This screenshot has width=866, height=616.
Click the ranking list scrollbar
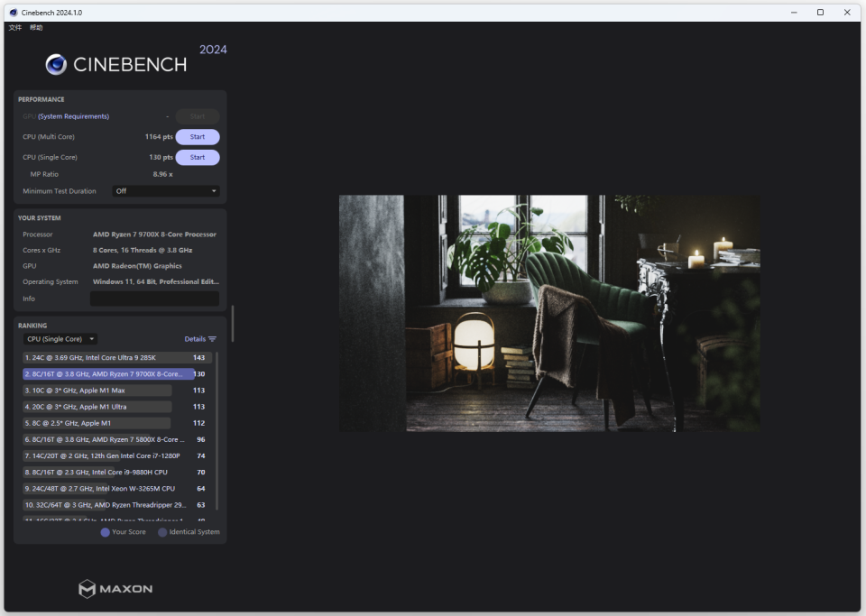click(x=216, y=430)
